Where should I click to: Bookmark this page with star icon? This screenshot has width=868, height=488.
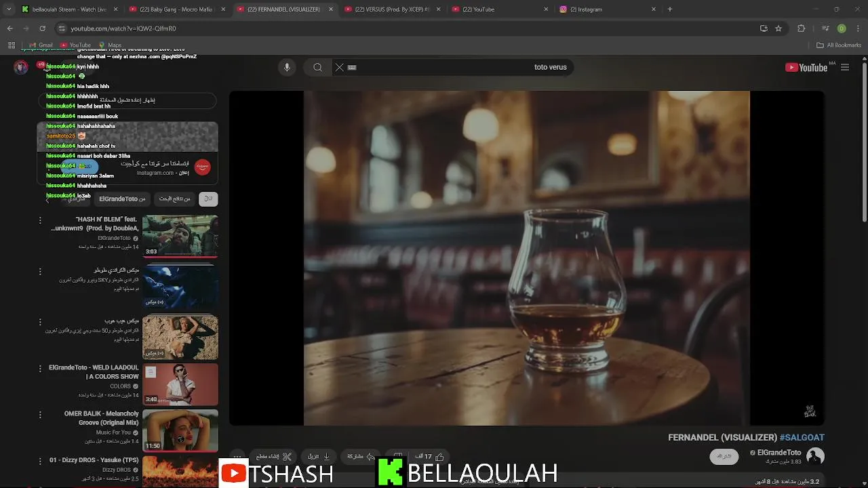[778, 28]
